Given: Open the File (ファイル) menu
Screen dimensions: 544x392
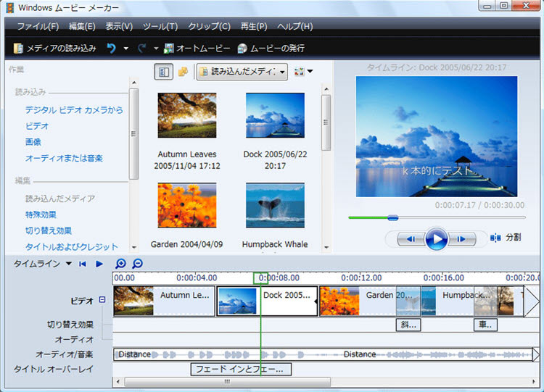Looking at the screenshot, I should click(38, 26).
